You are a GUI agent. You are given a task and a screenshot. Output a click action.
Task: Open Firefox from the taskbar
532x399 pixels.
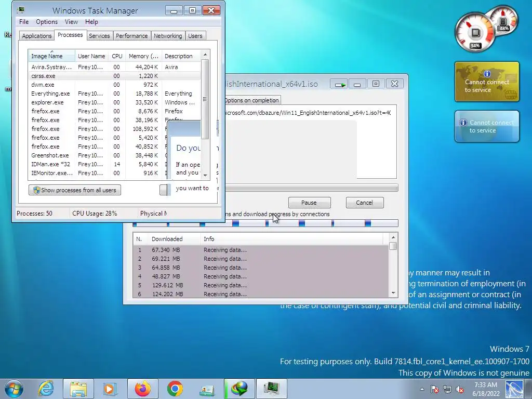tap(143, 389)
